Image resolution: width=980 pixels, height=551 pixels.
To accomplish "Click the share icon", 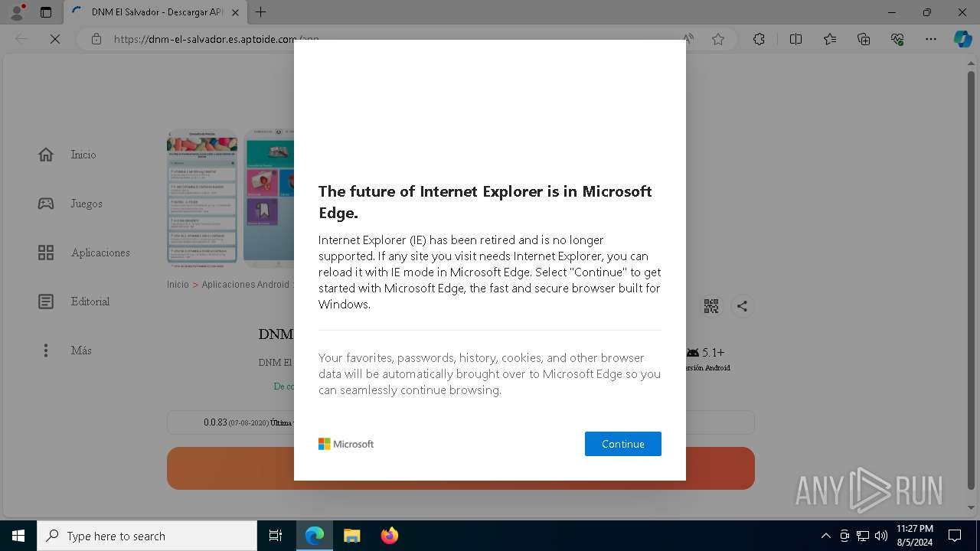I will tap(742, 306).
